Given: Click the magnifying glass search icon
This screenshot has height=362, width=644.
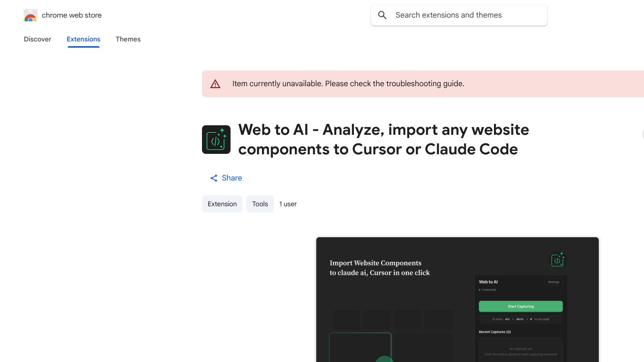Looking at the screenshot, I should [x=382, y=15].
